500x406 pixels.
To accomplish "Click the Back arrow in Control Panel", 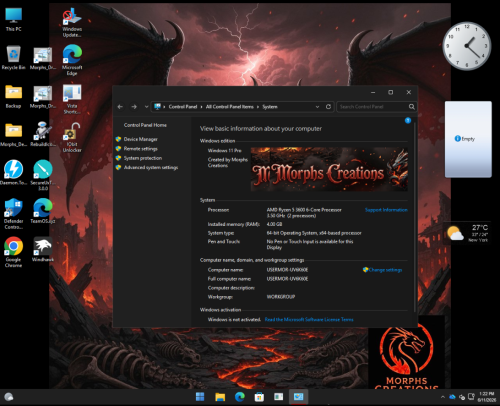I will click(120, 107).
